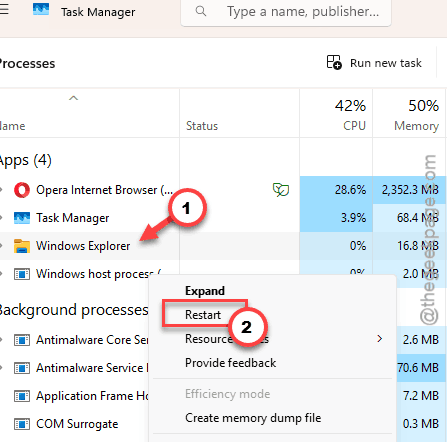Click the Run new task button
447x442 pixels.
click(374, 63)
